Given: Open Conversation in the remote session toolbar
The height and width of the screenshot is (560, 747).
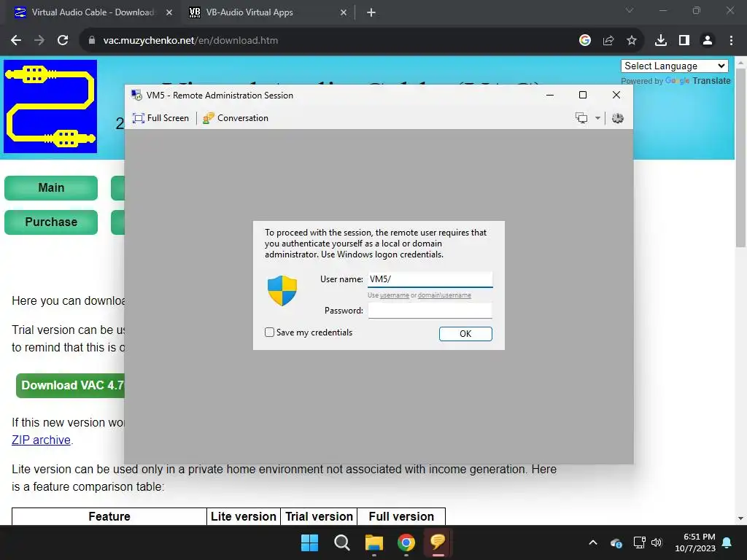Looking at the screenshot, I should pyautogui.click(x=236, y=118).
